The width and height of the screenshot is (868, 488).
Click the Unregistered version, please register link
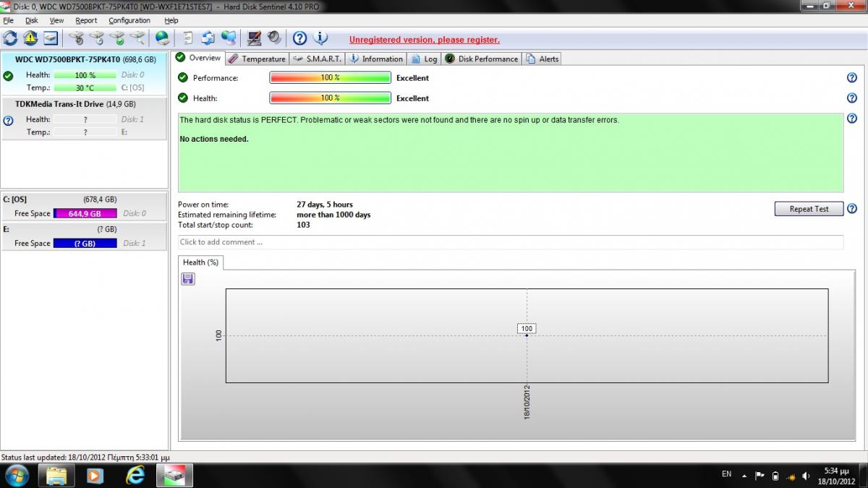pyautogui.click(x=425, y=40)
